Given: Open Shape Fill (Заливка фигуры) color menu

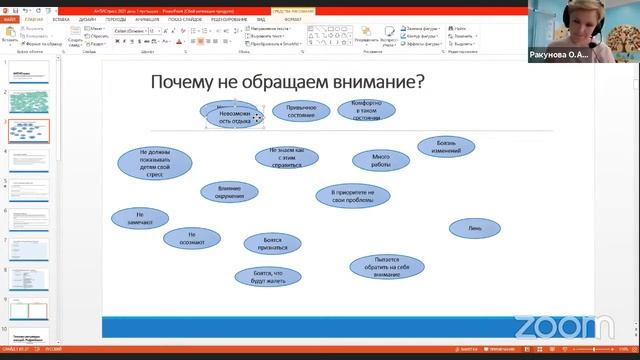Looking at the screenshot, I should (x=420, y=29).
